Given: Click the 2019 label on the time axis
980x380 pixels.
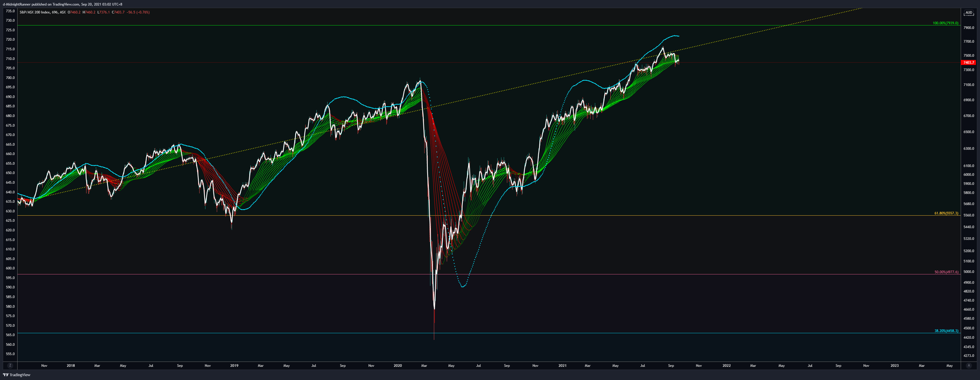Looking at the screenshot, I should tap(234, 366).
